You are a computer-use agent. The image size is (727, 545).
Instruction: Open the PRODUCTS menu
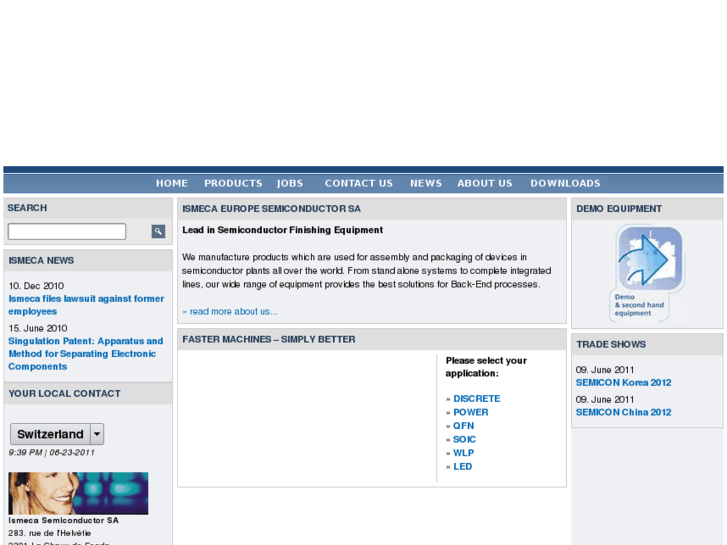point(233,183)
